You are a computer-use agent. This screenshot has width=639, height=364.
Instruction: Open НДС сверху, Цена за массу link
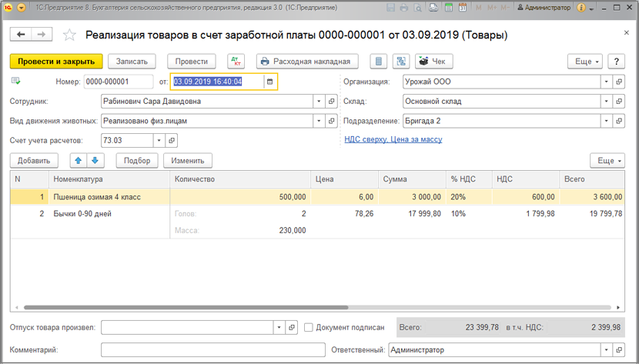(x=393, y=139)
